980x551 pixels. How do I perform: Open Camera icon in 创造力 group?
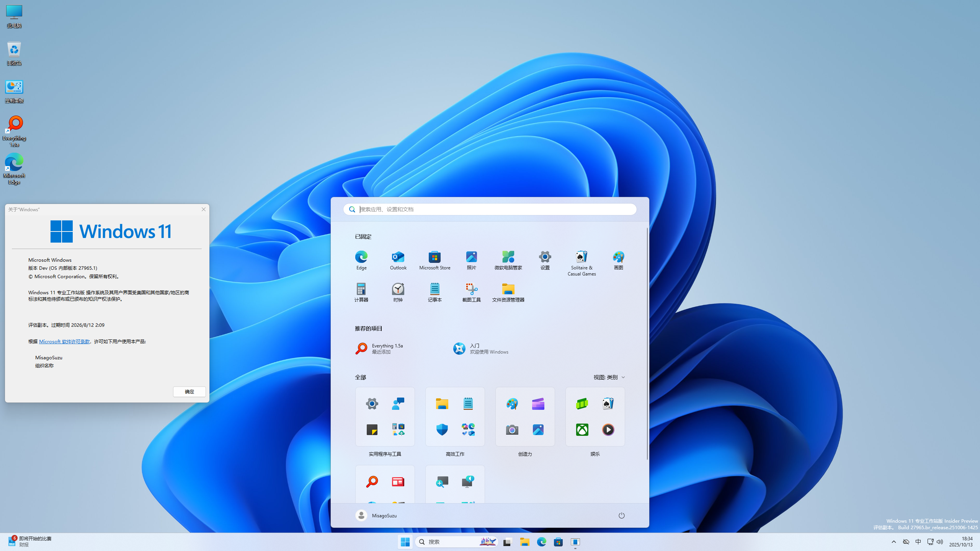[512, 430]
